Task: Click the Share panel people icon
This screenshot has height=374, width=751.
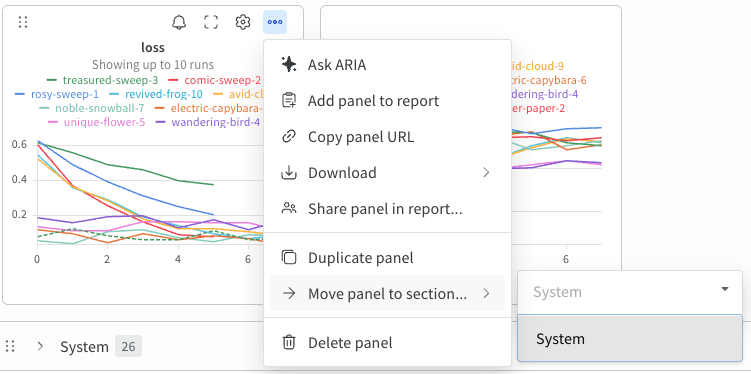Action: coord(289,209)
